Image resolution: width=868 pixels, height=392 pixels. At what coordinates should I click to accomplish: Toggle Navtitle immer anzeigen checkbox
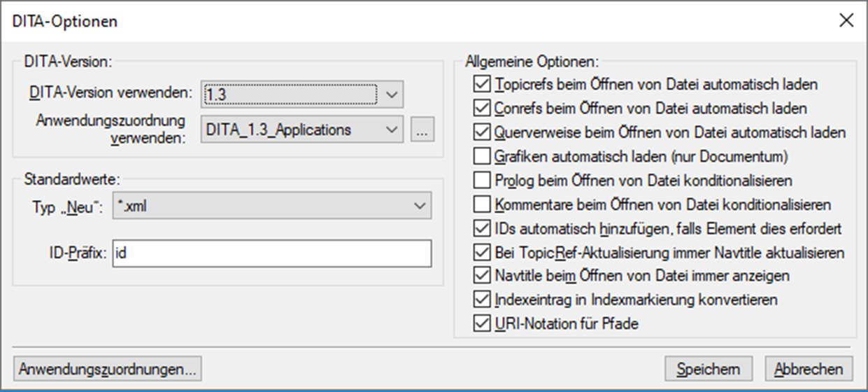[x=482, y=275]
